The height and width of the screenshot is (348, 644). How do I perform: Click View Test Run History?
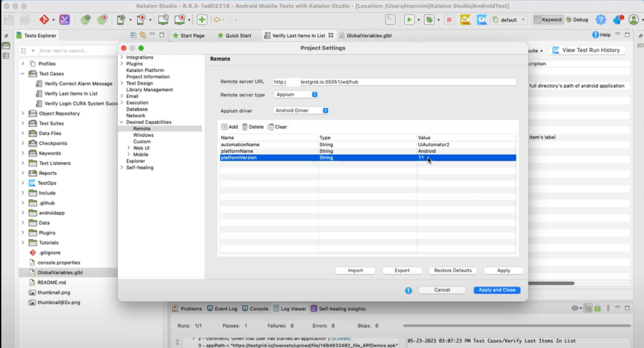587,50
